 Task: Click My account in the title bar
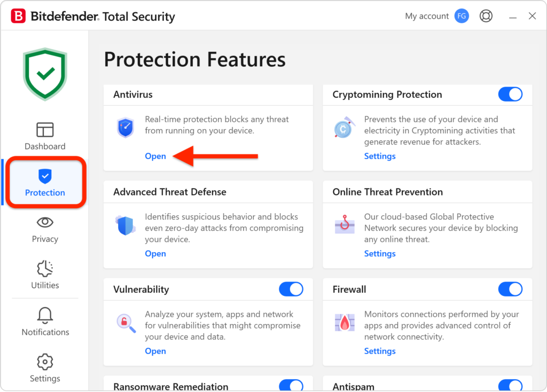pyautogui.click(x=427, y=16)
